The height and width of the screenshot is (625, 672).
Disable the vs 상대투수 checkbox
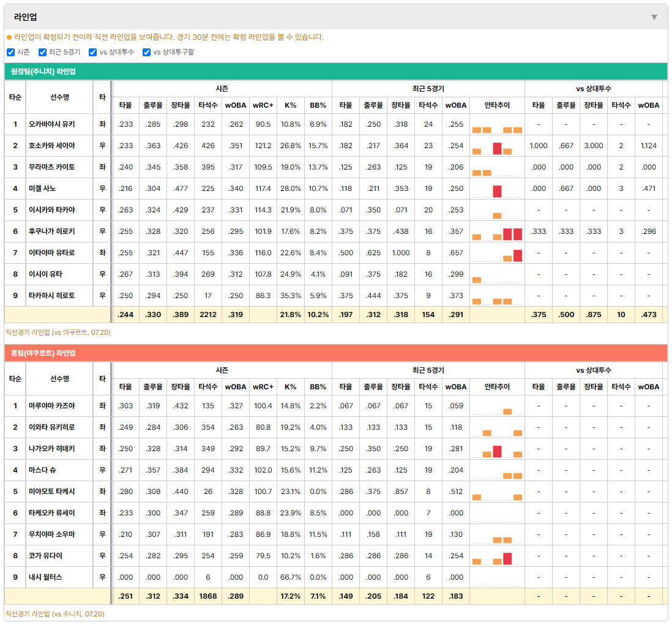92,52
